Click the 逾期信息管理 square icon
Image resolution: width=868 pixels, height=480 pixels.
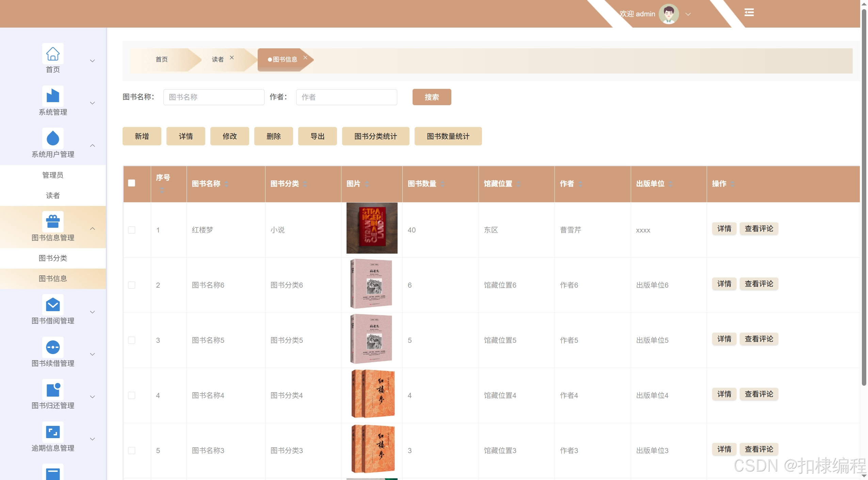pyautogui.click(x=53, y=432)
